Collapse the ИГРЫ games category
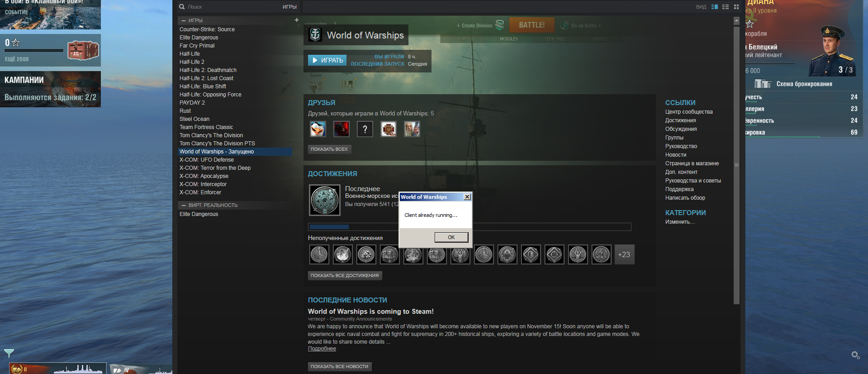868x374 pixels. 184,20
